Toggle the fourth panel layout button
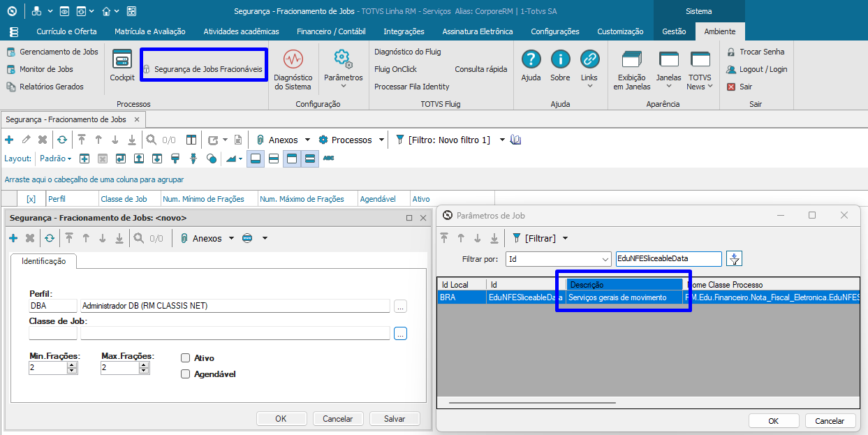Image resolution: width=868 pixels, height=435 pixels. 310,158
